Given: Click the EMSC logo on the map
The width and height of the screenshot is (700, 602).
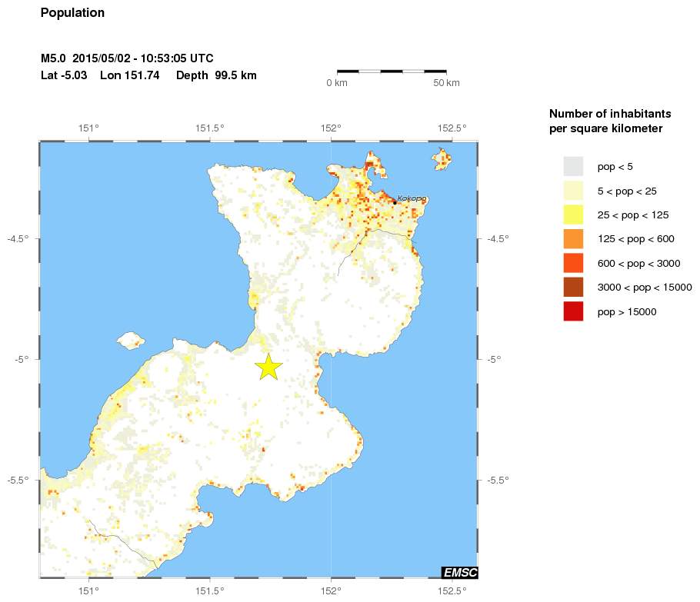Looking at the screenshot, I should [459, 572].
